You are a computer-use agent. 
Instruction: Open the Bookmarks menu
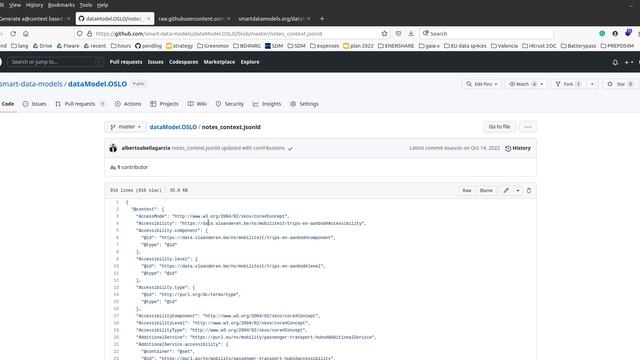click(61, 5)
